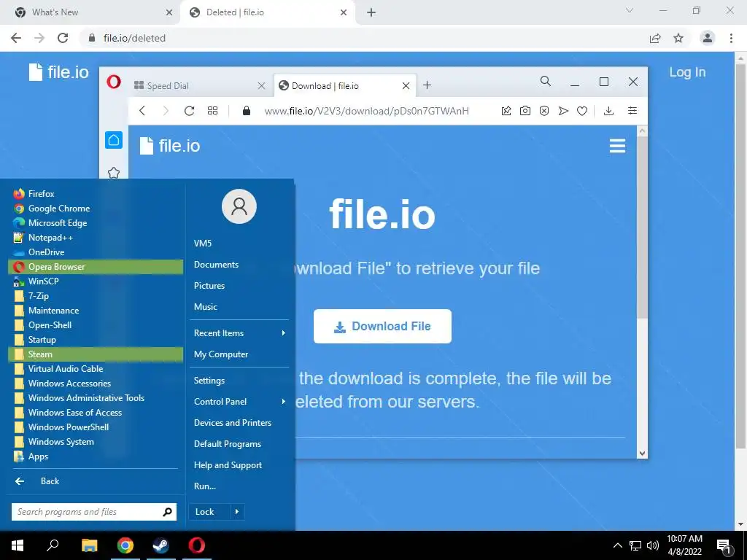Launch Firefox from Start menu

(96, 194)
